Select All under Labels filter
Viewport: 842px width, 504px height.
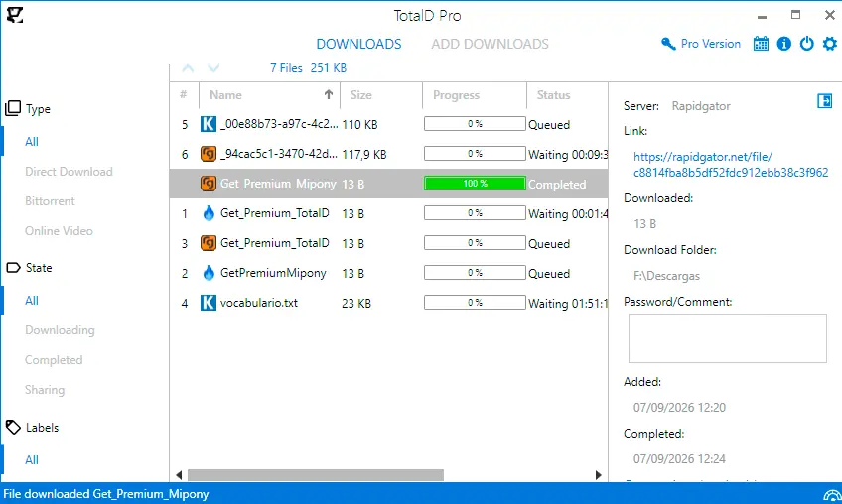pyautogui.click(x=32, y=460)
